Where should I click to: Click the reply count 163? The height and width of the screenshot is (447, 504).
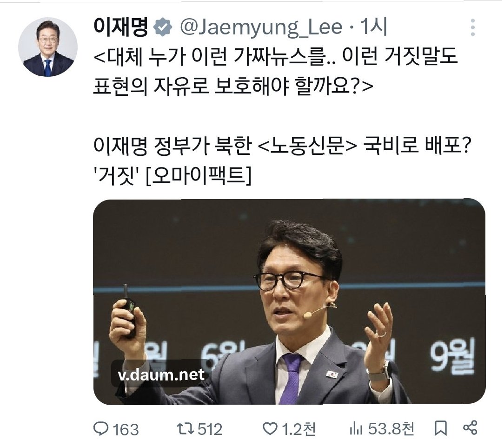click(x=126, y=429)
